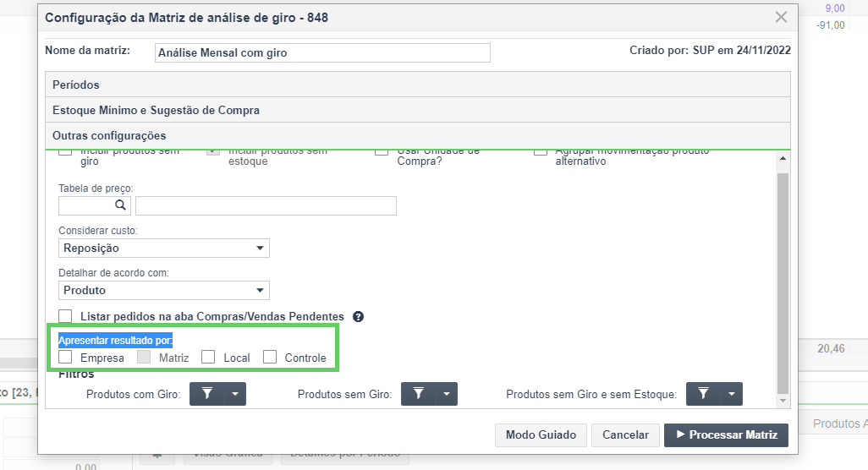Click the Cancelar button
868x470 pixels.
[625, 435]
